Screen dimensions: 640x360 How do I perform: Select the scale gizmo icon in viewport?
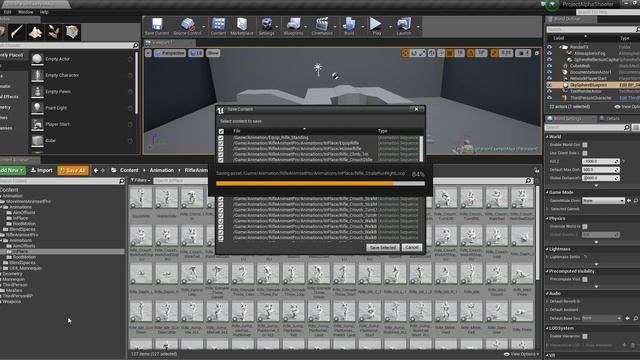coord(422,53)
